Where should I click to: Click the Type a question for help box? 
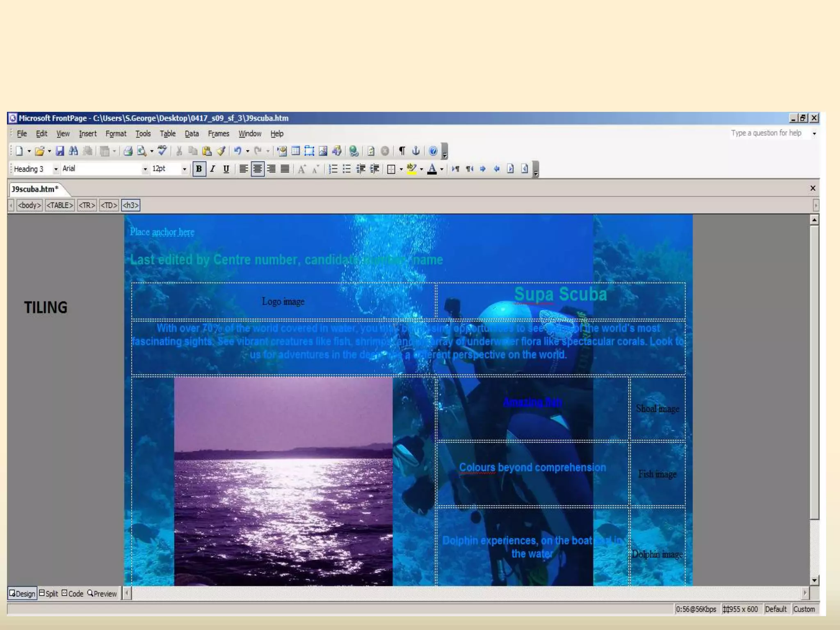coord(766,133)
